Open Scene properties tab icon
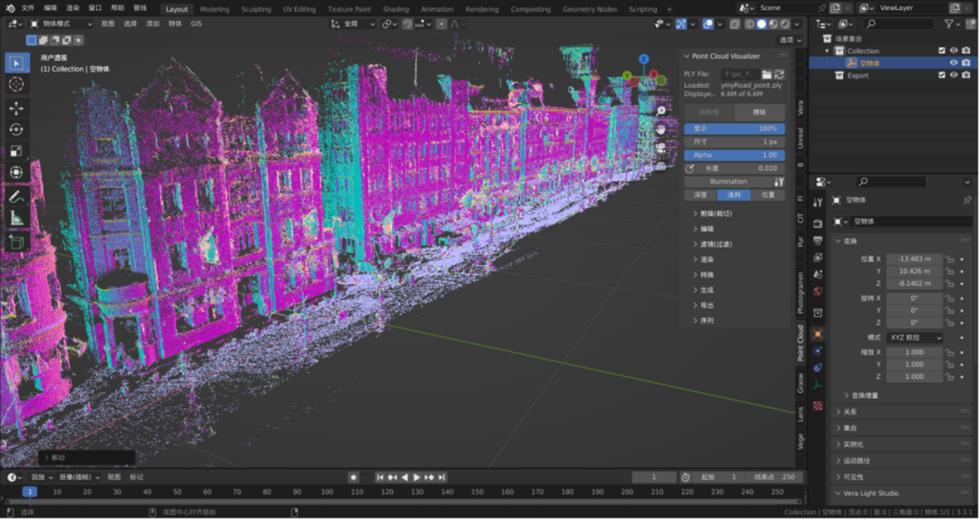This screenshot has height=520, width=980. tap(818, 274)
